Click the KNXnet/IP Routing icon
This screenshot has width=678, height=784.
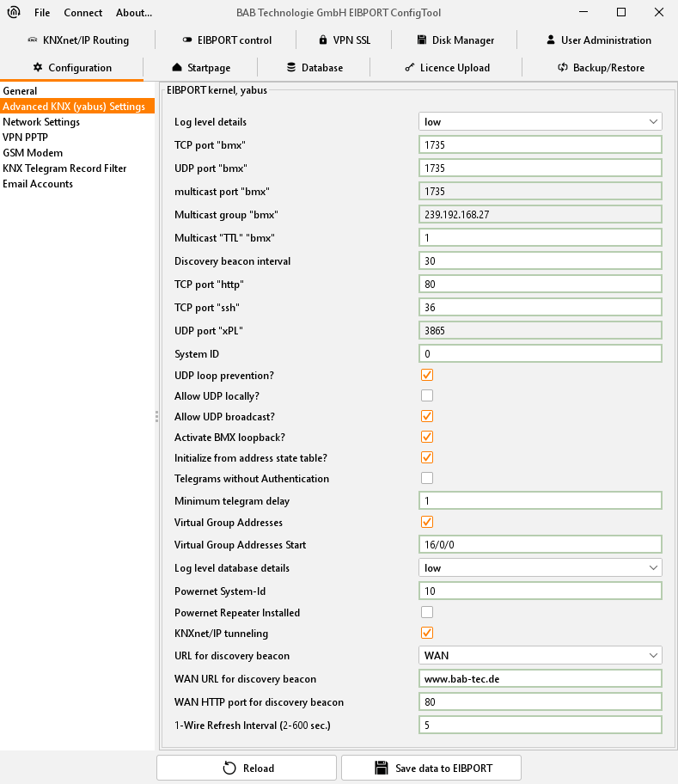[x=32, y=40]
